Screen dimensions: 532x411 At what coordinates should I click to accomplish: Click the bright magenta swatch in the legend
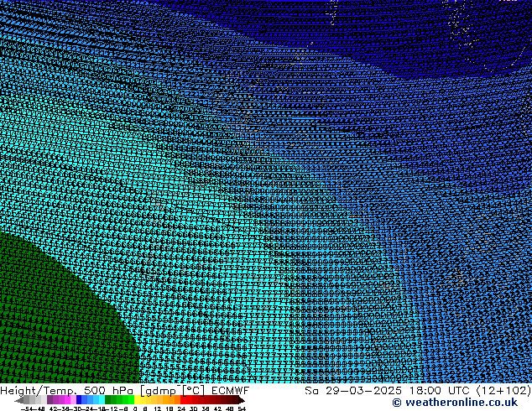click(x=67, y=399)
